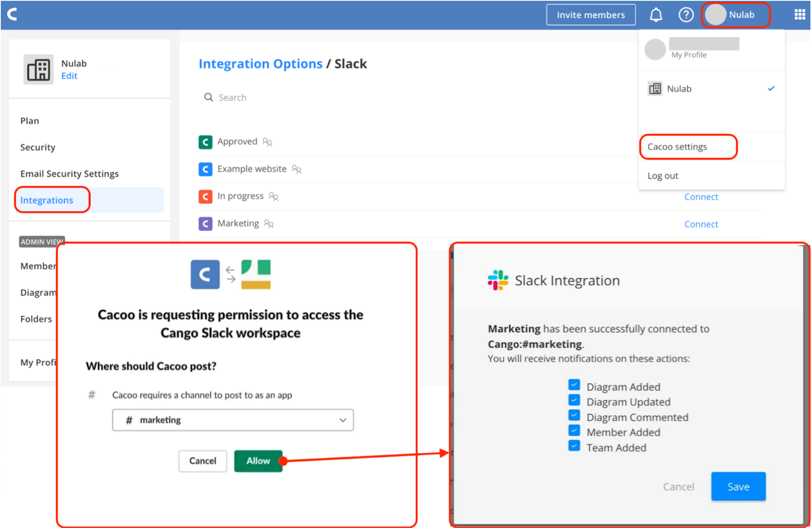This screenshot has height=528, width=812.
Task: Click the red In progress folder icon
Action: coord(205,196)
